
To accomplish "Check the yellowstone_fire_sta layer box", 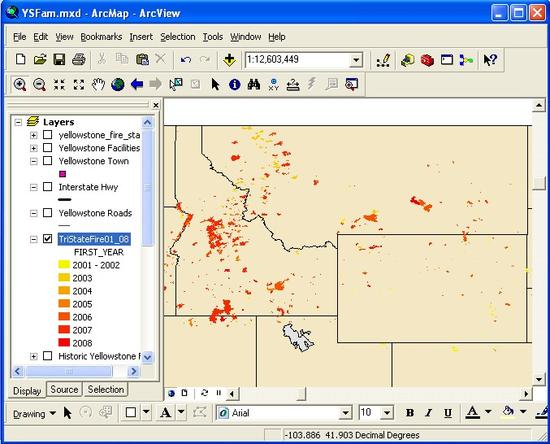I will point(47,135).
